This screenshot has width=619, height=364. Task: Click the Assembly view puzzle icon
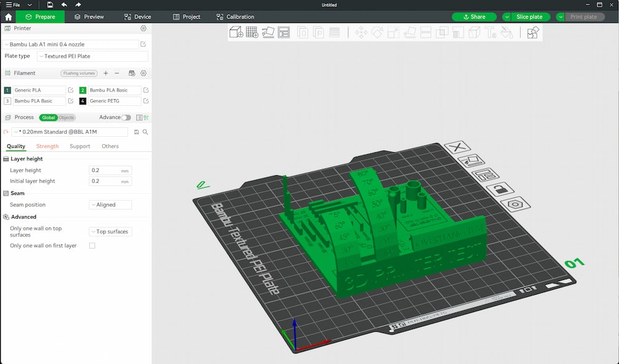click(x=532, y=32)
